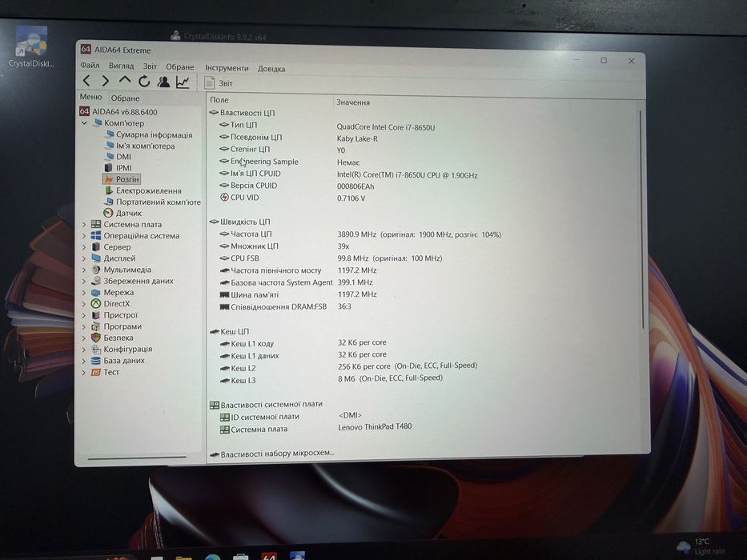Image resolution: width=747 pixels, height=560 pixels.
Task: Click the Безпека shield icon in tree
Action: [96, 338]
